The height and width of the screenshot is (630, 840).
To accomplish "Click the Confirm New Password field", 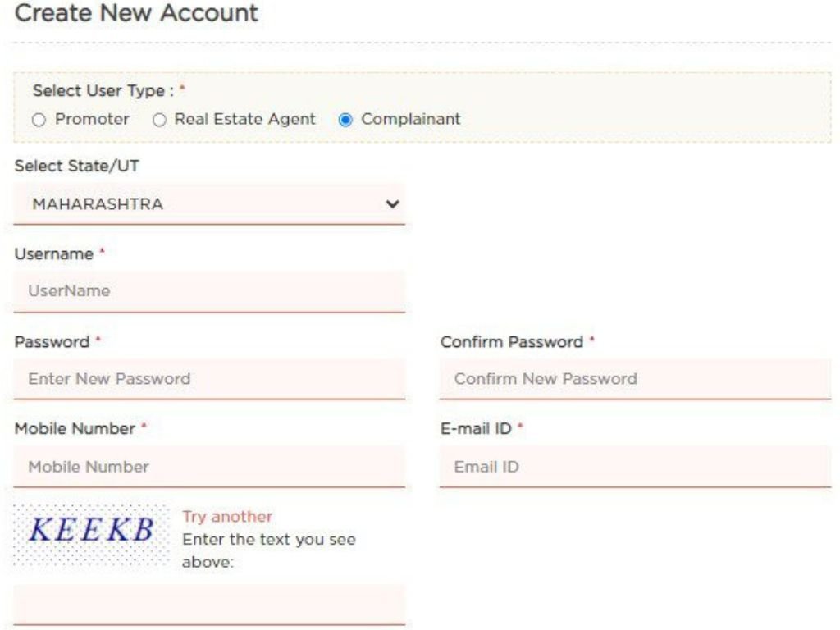I will pos(634,379).
